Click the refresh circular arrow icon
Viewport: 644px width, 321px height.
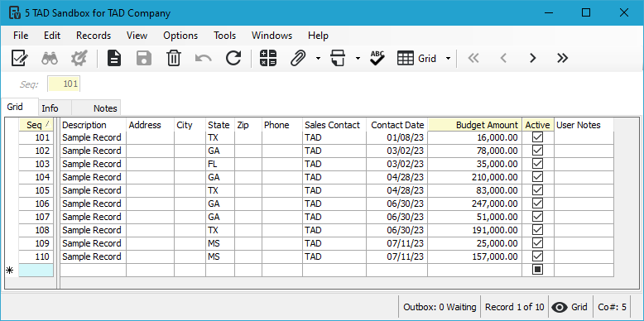tap(233, 58)
